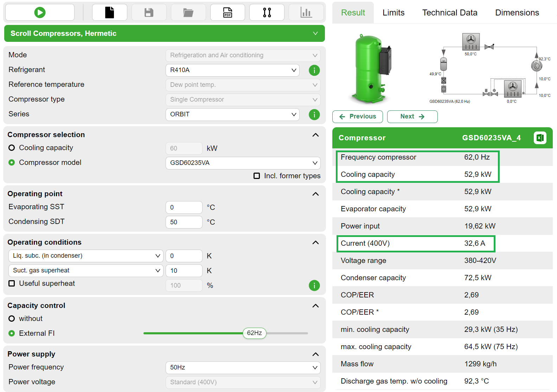Export compressor data to Excel
The image size is (557, 392).
[540, 138]
